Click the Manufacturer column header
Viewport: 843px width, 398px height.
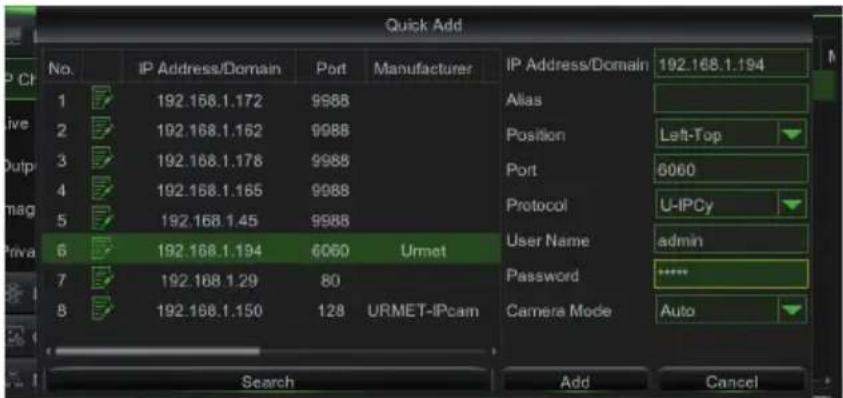[423, 69]
